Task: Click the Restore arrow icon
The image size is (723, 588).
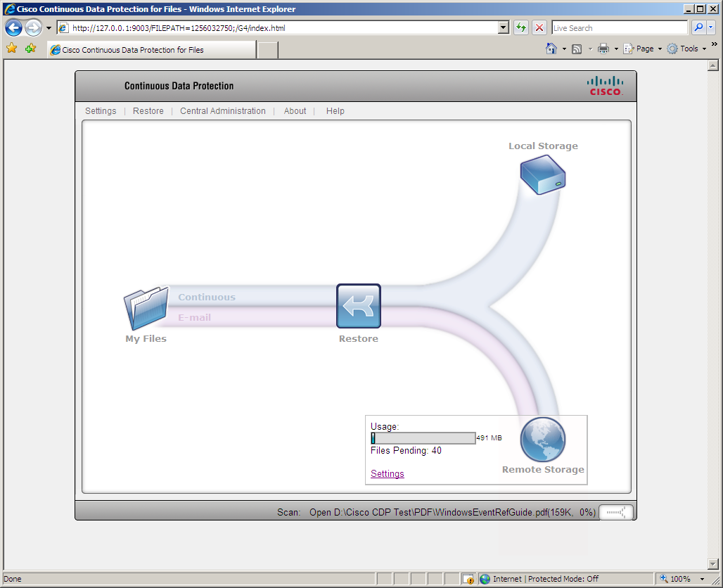Action: tap(359, 306)
